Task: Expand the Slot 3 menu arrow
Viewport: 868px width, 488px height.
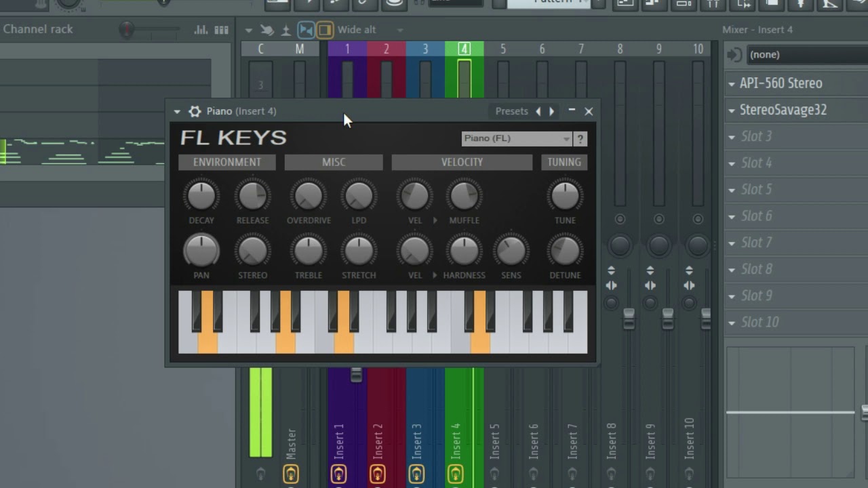Action: pyautogui.click(x=732, y=137)
